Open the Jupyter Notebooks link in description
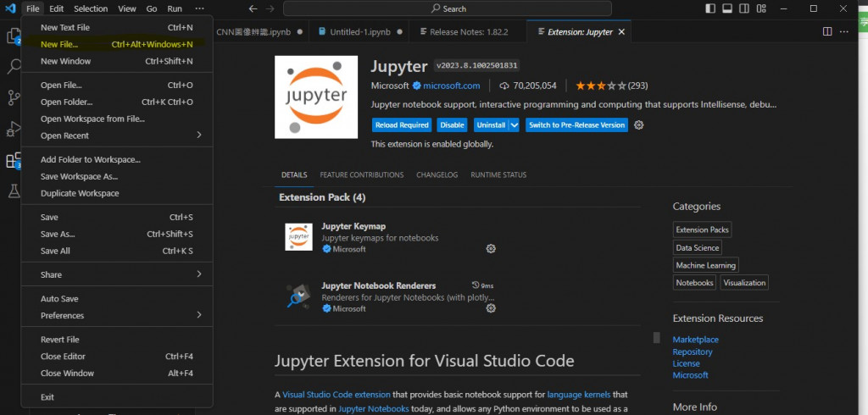The width and height of the screenshot is (868, 415). [x=374, y=409]
